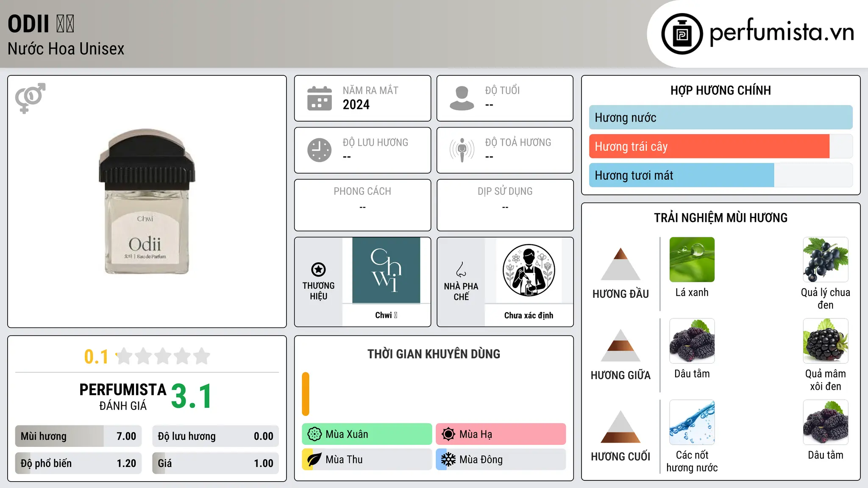Click the calendar icon beside Năm Ra Mắt

click(320, 98)
